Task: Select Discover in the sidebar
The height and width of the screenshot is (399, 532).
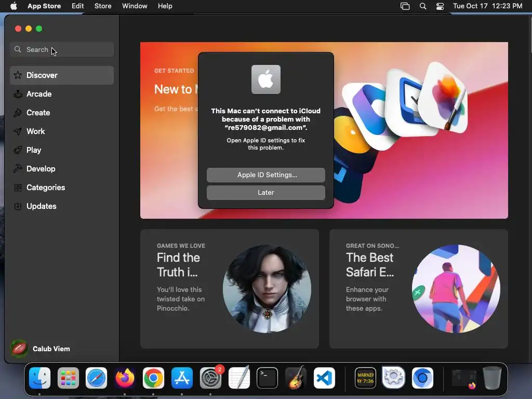Action: click(62, 75)
